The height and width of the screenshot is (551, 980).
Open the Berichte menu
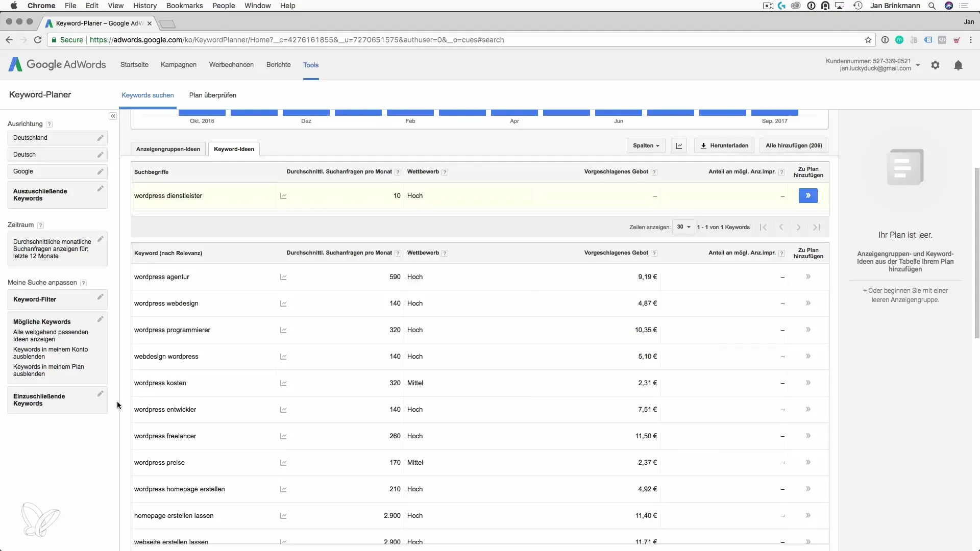(x=278, y=65)
